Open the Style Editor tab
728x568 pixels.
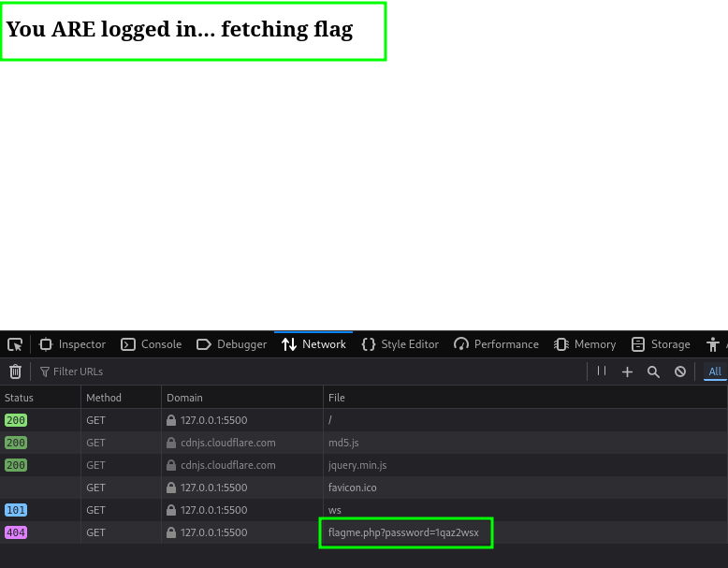pos(400,344)
